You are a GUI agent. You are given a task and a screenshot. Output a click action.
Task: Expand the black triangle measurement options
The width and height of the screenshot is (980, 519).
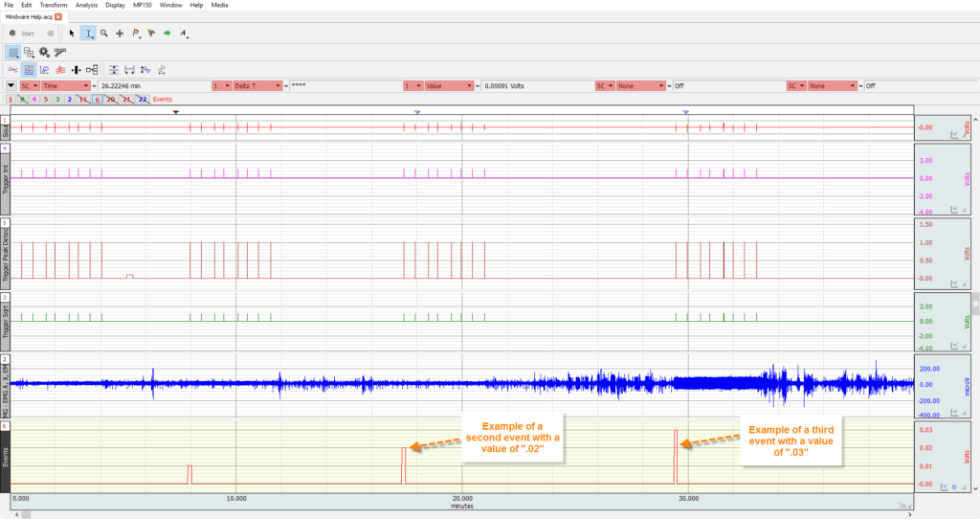[11, 85]
